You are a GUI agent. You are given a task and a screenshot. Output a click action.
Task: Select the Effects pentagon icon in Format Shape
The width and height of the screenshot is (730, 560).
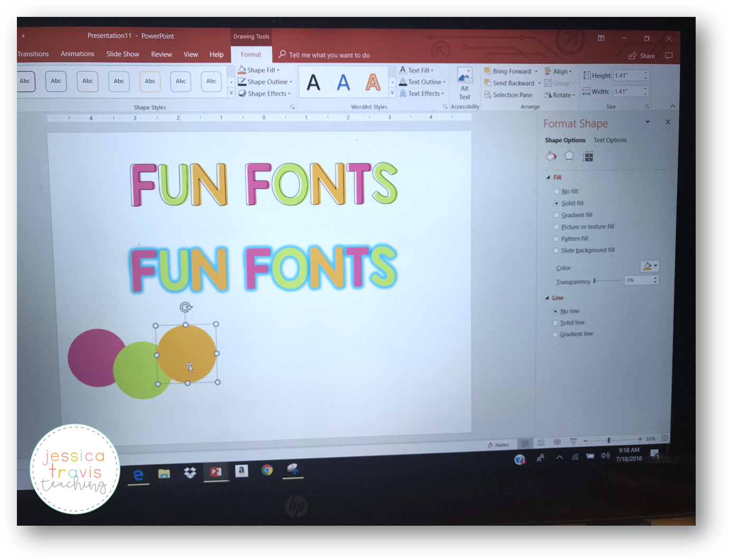click(569, 156)
